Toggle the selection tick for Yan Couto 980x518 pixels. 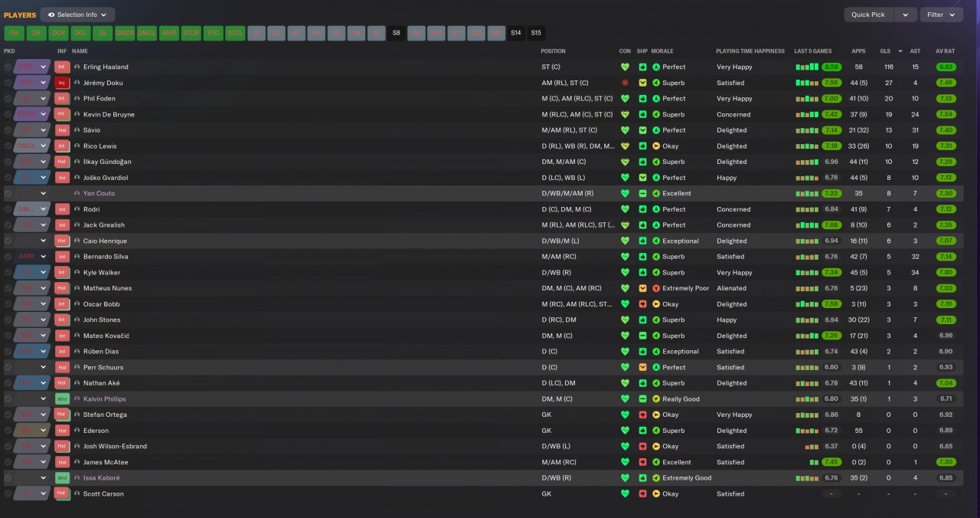[x=8, y=193]
